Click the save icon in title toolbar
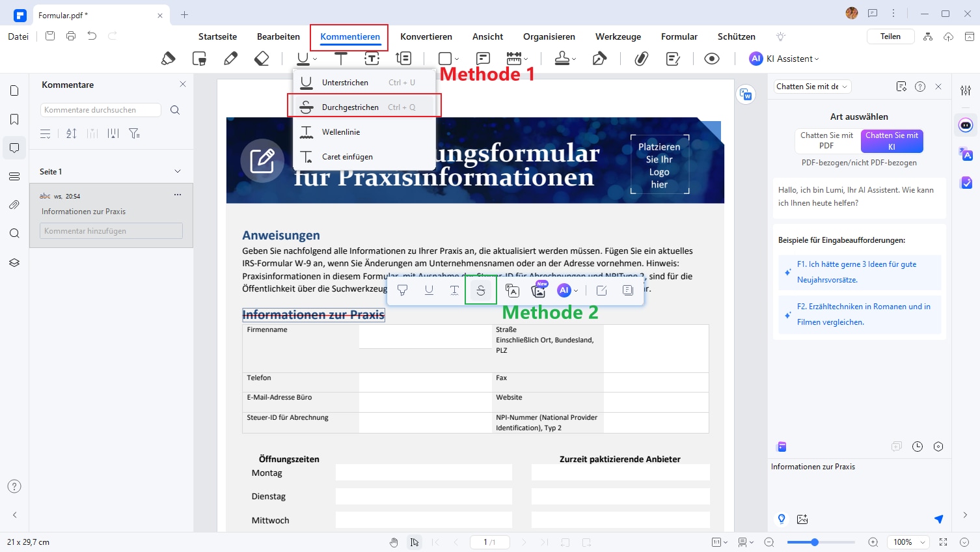Screen dimensions: 980x552 [x=50, y=36]
